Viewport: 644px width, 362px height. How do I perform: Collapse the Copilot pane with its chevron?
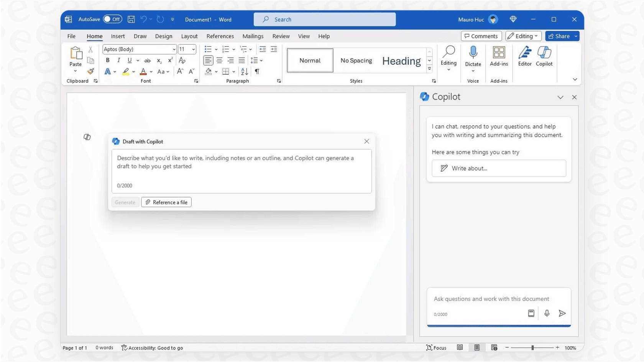(x=560, y=97)
